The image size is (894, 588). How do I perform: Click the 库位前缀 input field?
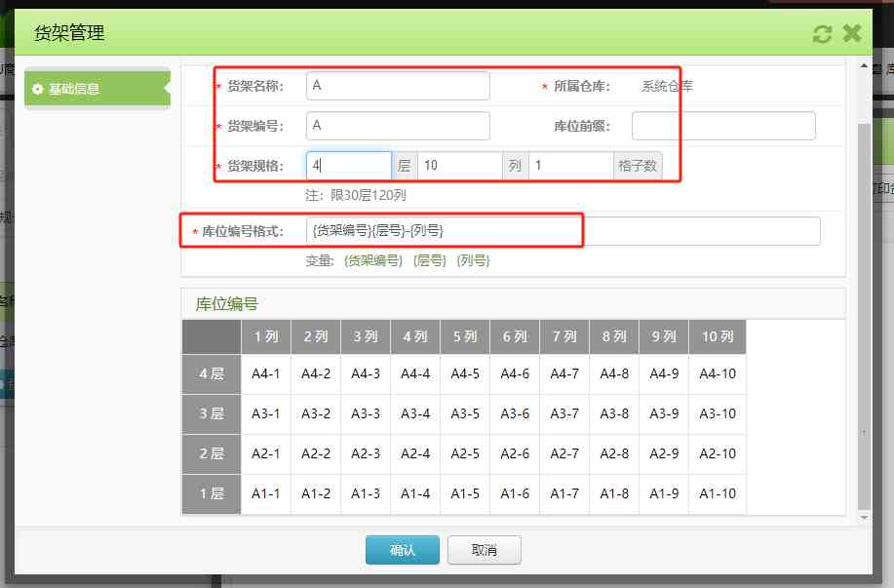722,126
